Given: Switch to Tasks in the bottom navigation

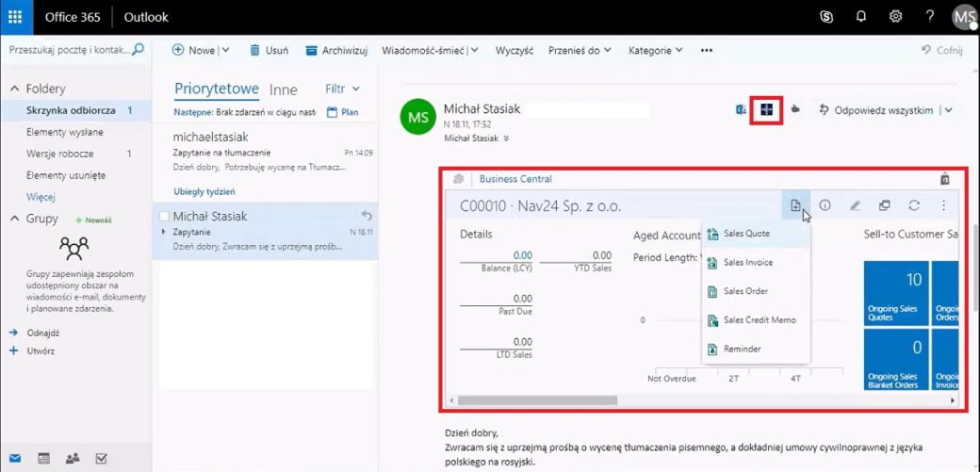Looking at the screenshot, I should click(101, 458).
